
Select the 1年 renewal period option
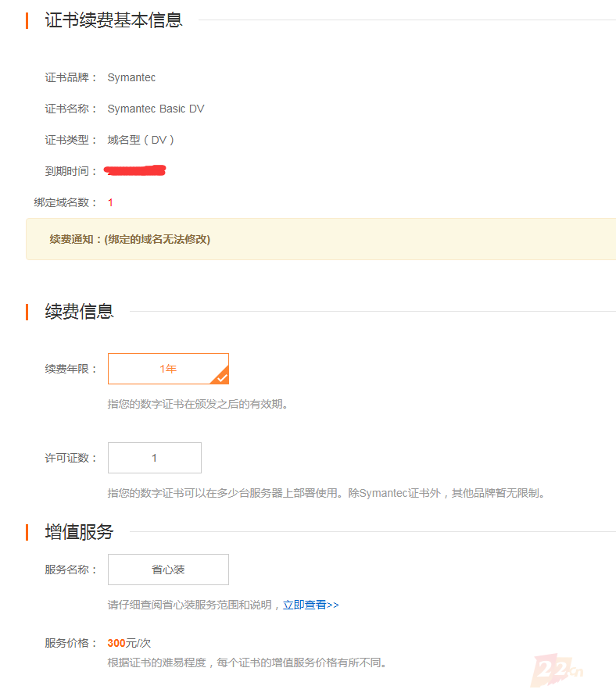tap(168, 369)
